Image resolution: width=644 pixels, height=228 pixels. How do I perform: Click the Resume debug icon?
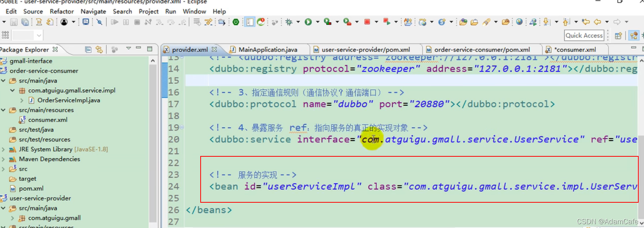tap(114, 22)
